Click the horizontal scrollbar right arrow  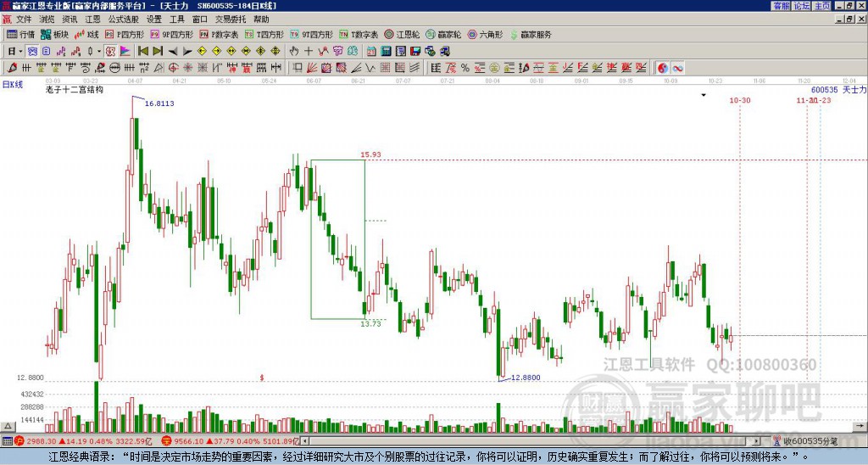coord(757,441)
